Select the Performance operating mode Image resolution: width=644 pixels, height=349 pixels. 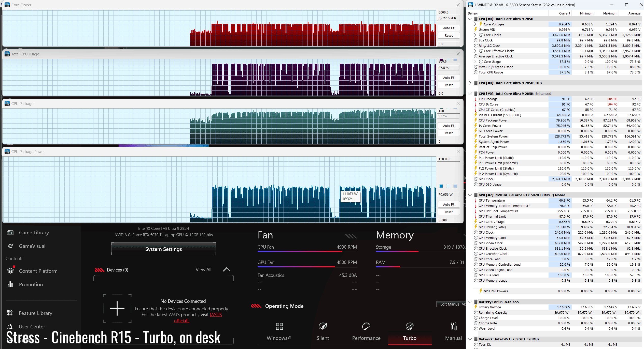pos(366,331)
